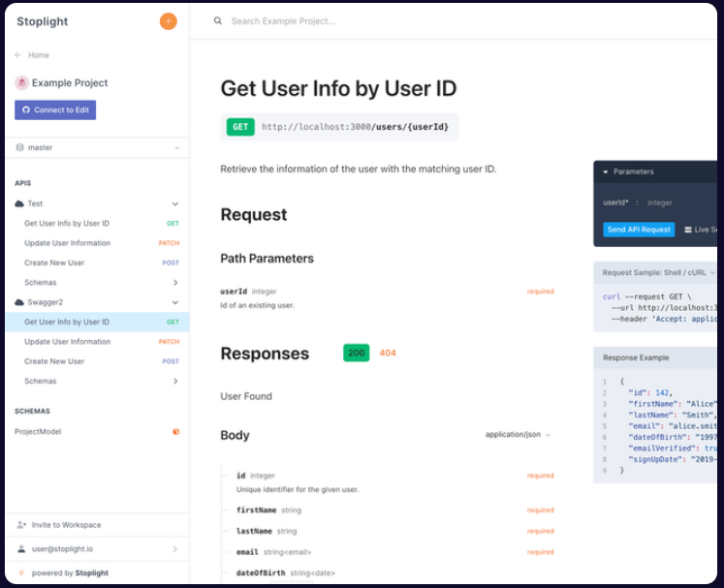The height and width of the screenshot is (588, 724).
Task: Click Invite to Workspace
Action: pyautogui.click(x=66, y=525)
